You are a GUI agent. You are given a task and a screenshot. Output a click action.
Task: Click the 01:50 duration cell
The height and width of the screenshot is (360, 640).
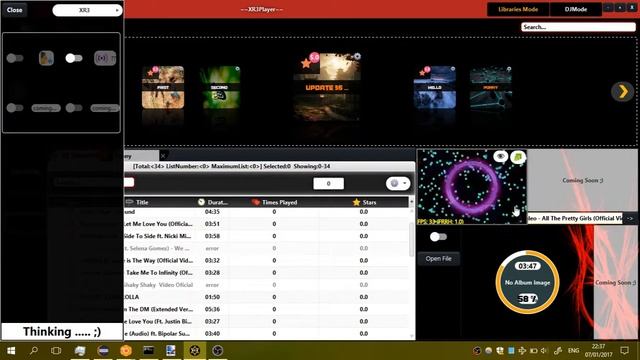click(212, 297)
